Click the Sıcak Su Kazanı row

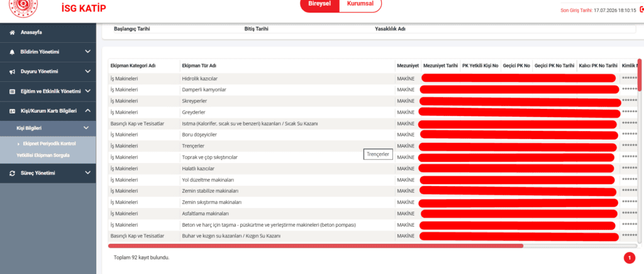[x=373, y=123]
